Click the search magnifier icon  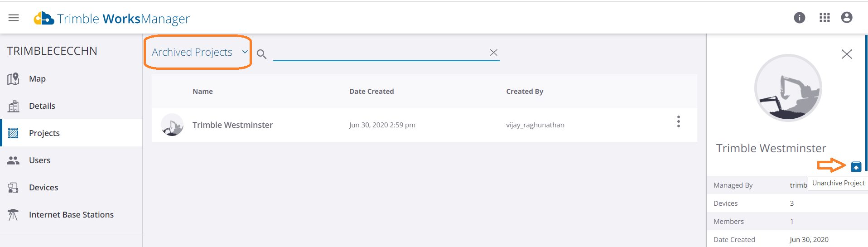coord(261,54)
